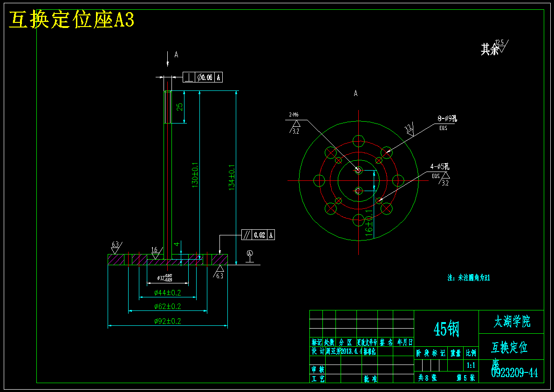
Task: Click drawing number 0923209-44
Action: click(515, 372)
